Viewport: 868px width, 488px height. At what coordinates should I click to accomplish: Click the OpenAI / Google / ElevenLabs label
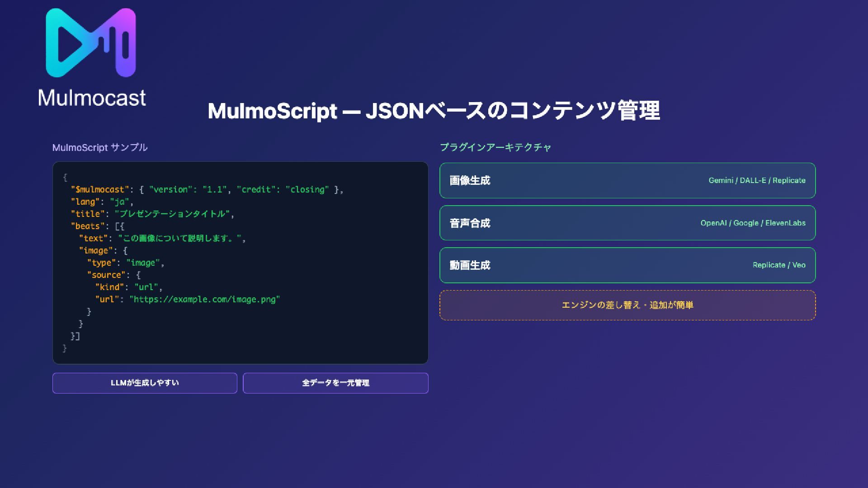click(x=753, y=223)
